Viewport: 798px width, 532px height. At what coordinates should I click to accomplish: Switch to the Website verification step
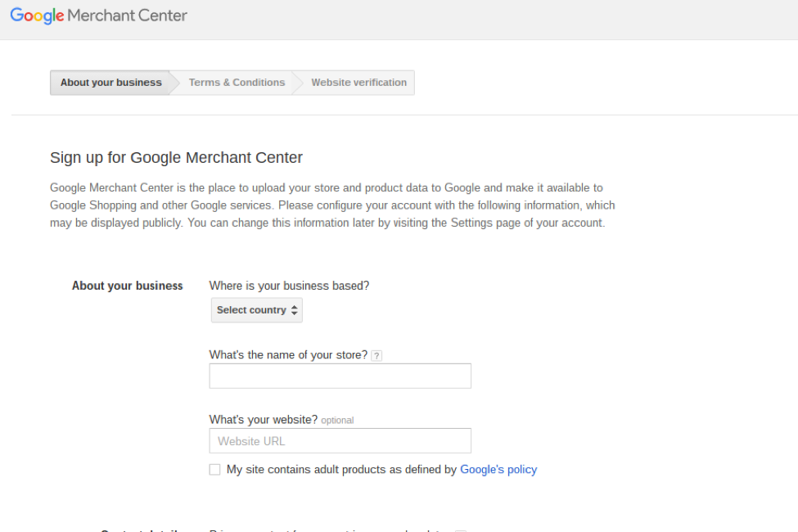(x=358, y=83)
